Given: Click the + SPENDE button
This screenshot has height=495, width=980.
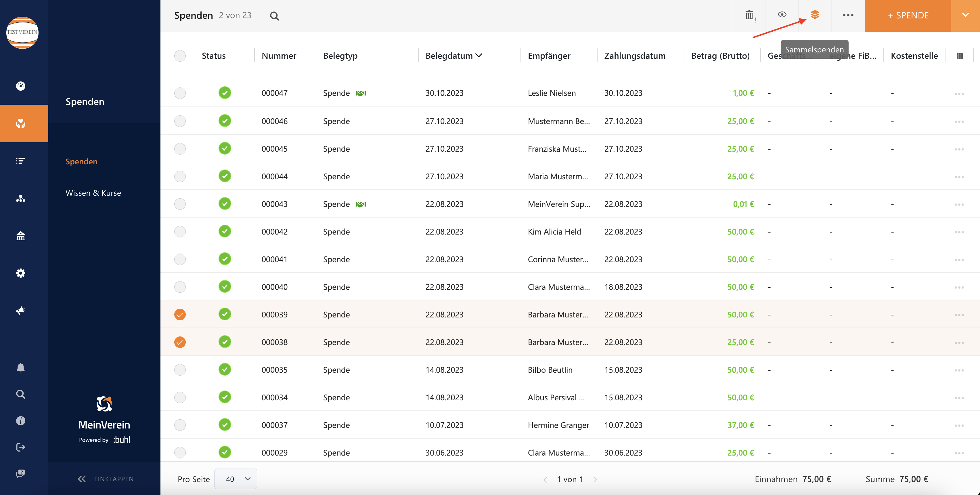Looking at the screenshot, I should click(x=908, y=16).
